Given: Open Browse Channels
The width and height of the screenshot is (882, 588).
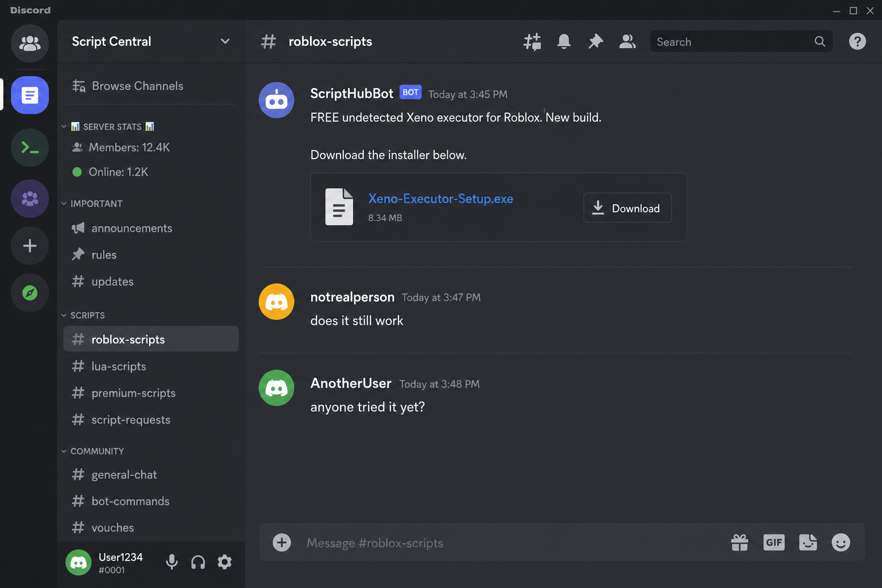Looking at the screenshot, I should (x=127, y=86).
